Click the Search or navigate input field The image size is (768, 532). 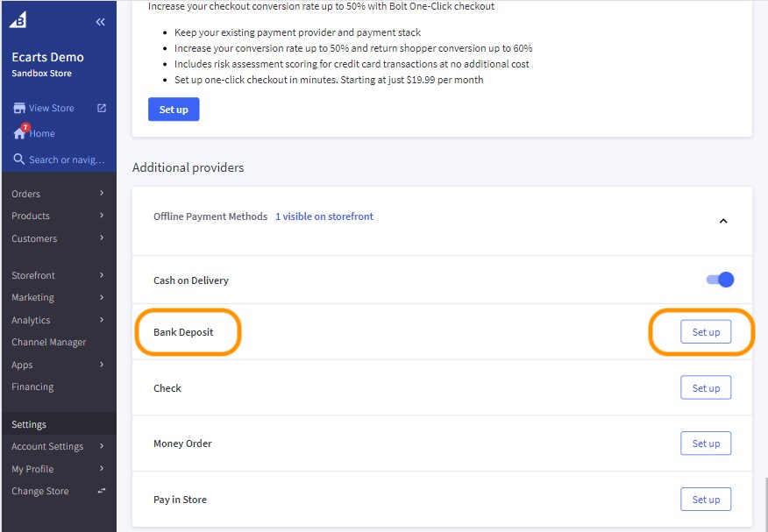click(x=66, y=160)
